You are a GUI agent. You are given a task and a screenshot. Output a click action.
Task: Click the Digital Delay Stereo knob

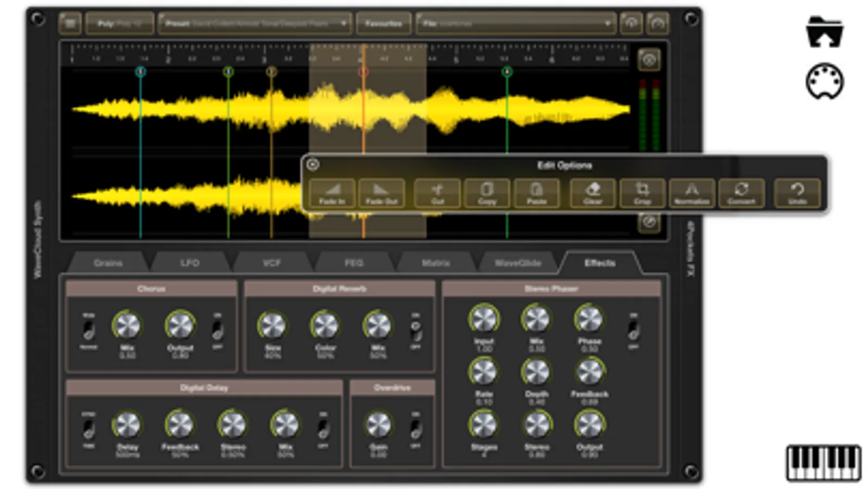[233, 424]
